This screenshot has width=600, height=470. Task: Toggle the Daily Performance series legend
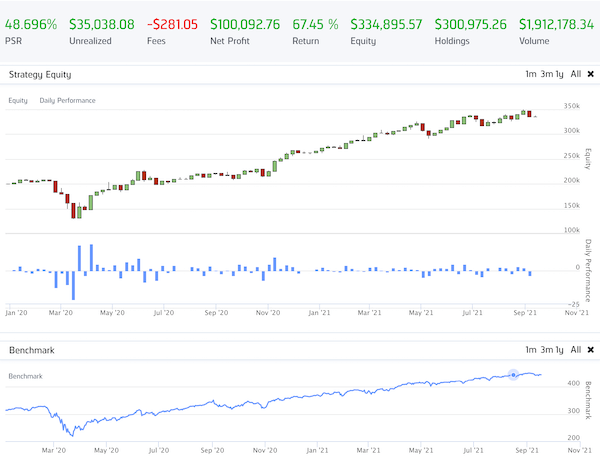pyautogui.click(x=66, y=100)
